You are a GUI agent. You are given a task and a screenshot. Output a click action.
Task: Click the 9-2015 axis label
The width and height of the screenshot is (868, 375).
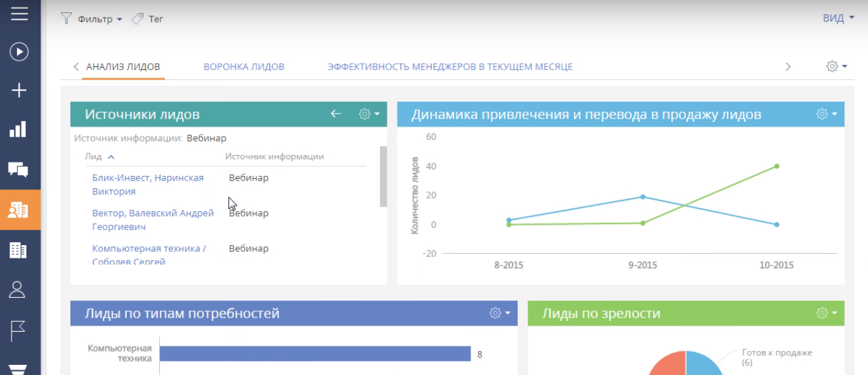click(643, 265)
